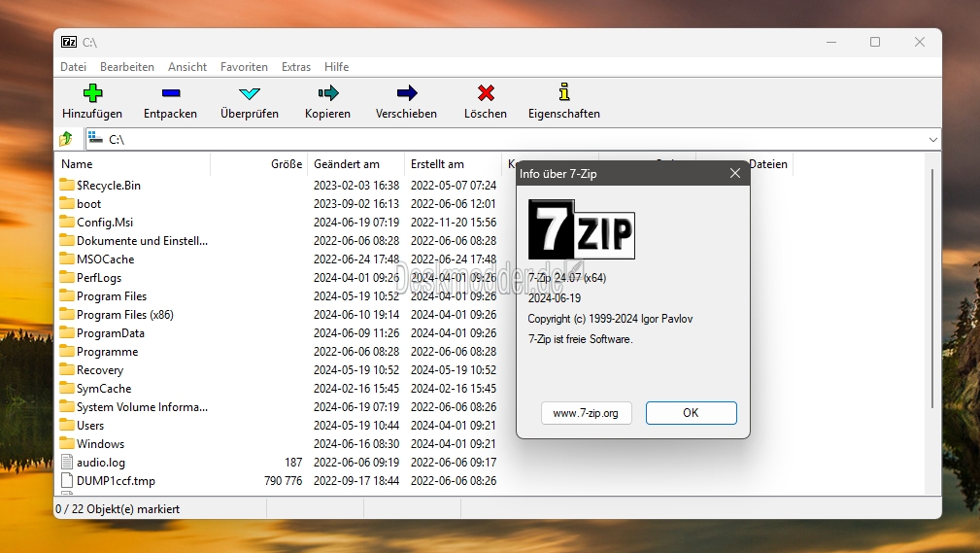Sort by Geändert am column header
The height and width of the screenshot is (553, 980).
point(356,164)
